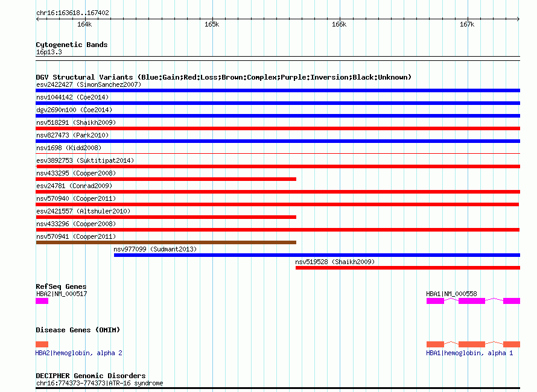Screen dimensions: 537x392
Task: Click the nsv518291 (Shaikh2009) red loss bar
Action: (278, 128)
